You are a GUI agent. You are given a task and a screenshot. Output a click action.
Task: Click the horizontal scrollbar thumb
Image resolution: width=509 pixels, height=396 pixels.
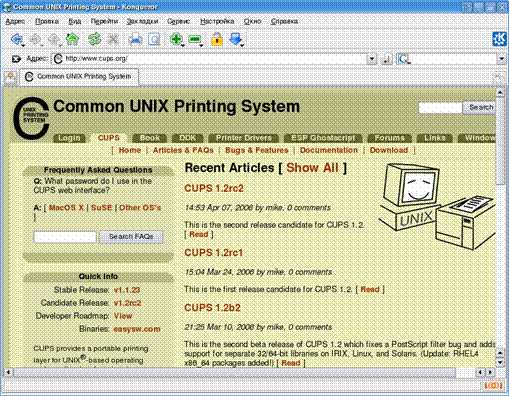(x=234, y=372)
